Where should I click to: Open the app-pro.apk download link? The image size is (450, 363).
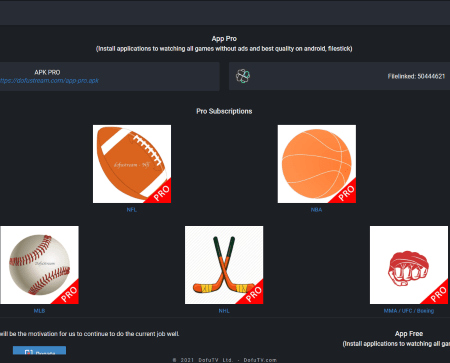pyautogui.click(x=49, y=81)
